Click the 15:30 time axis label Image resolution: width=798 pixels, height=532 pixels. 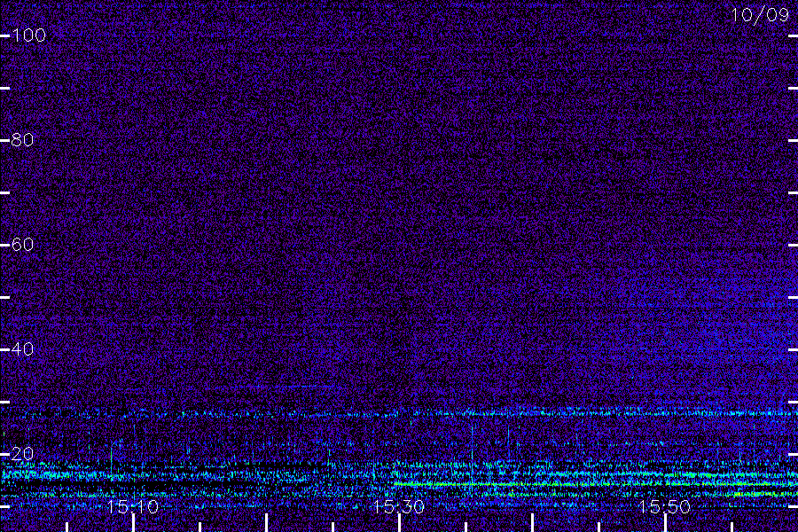398,506
